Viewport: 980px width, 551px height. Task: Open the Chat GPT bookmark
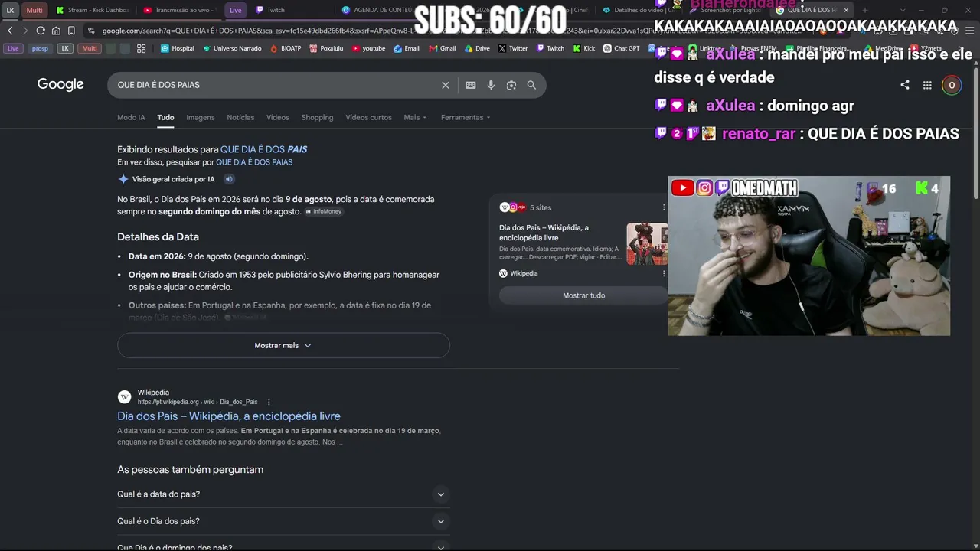621,48
